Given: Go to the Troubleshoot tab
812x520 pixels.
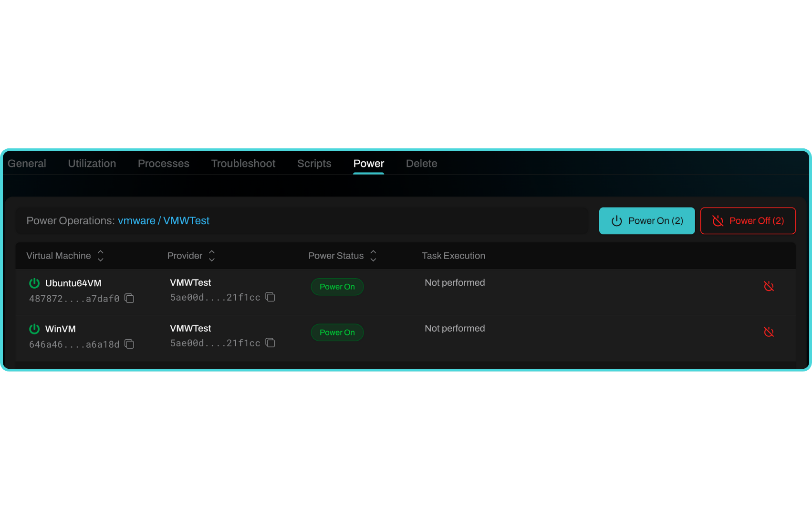Looking at the screenshot, I should [x=243, y=163].
